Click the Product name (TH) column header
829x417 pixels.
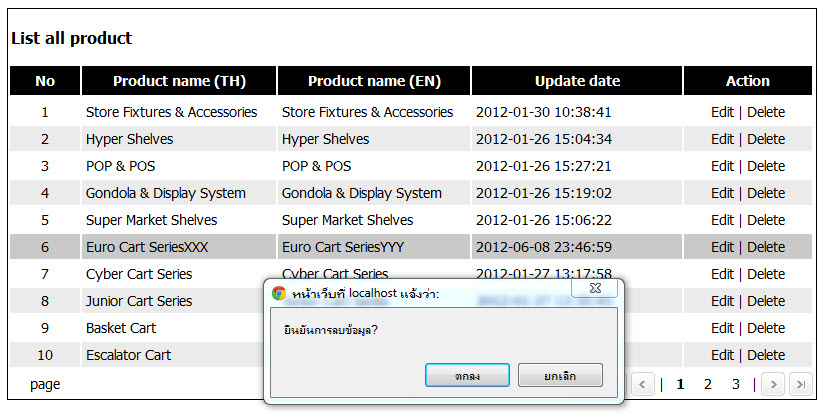pos(179,81)
